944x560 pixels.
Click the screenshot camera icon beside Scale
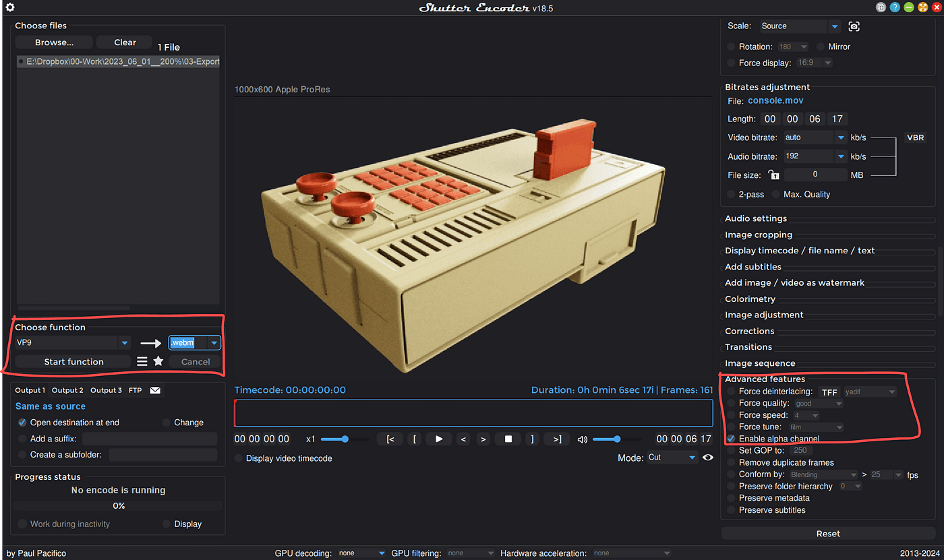pyautogui.click(x=854, y=26)
